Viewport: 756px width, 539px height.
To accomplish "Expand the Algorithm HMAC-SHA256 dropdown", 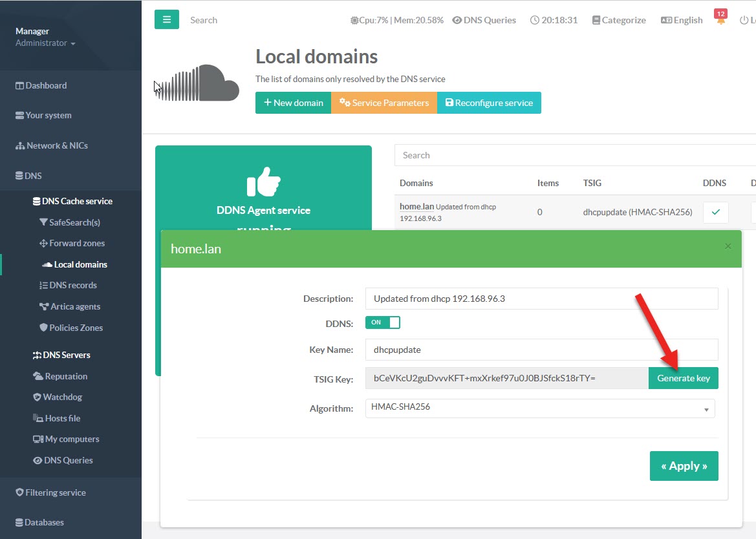I will (x=540, y=408).
